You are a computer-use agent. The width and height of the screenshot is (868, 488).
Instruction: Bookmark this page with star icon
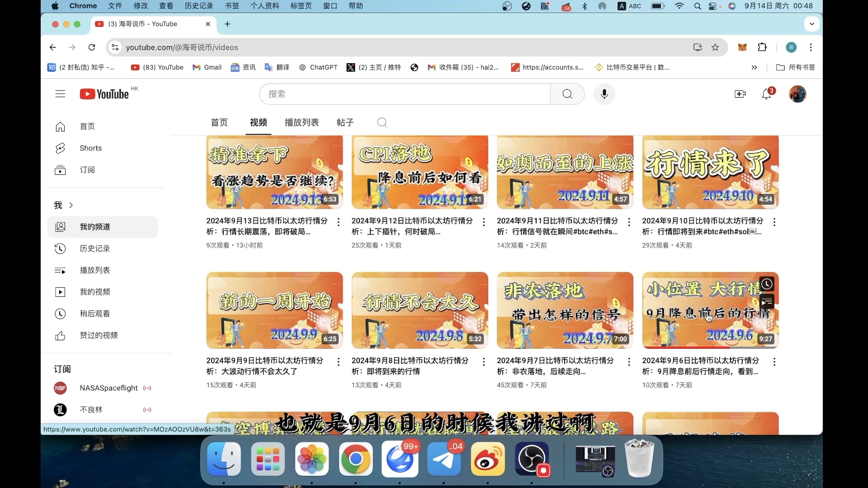(x=715, y=47)
